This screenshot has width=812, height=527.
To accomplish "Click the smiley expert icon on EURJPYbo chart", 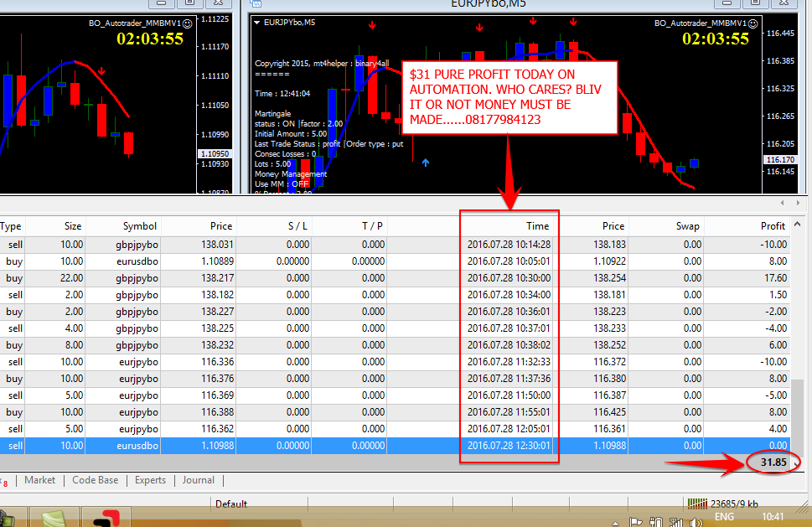I will pos(753,23).
